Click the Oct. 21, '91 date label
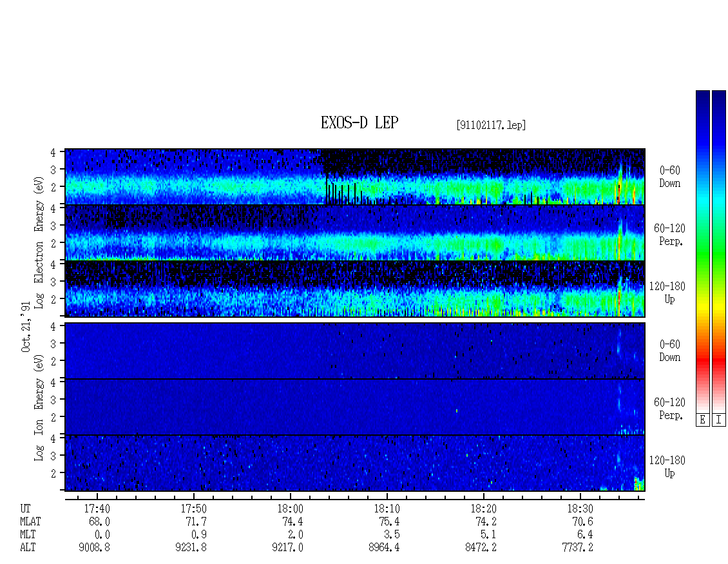The height and width of the screenshot is (564, 728). click(x=26, y=327)
